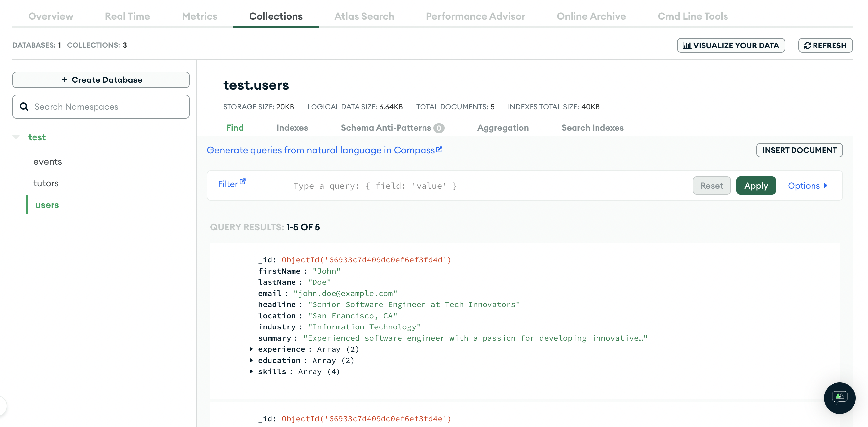
Task: Open the Aggregation tab
Action: click(x=502, y=128)
